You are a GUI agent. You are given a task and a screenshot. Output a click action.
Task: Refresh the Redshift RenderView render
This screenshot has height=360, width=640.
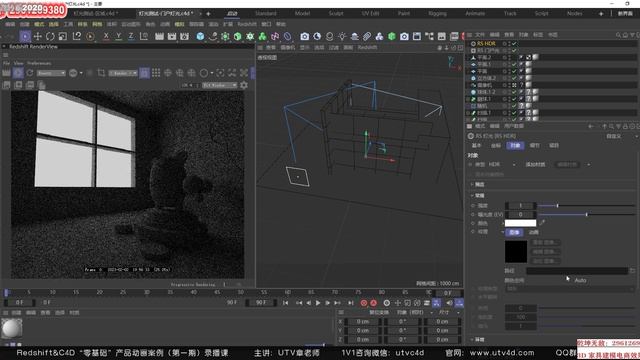point(30,73)
